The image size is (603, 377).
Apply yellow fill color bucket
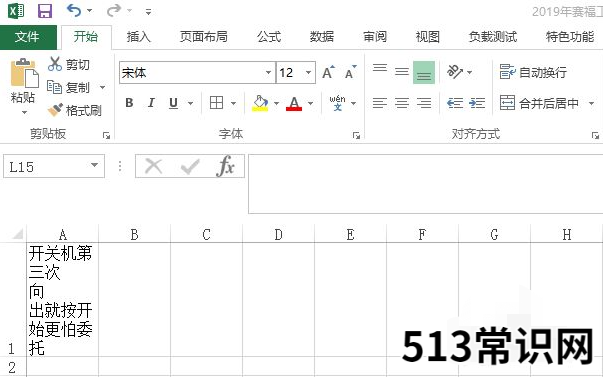pyautogui.click(x=260, y=103)
